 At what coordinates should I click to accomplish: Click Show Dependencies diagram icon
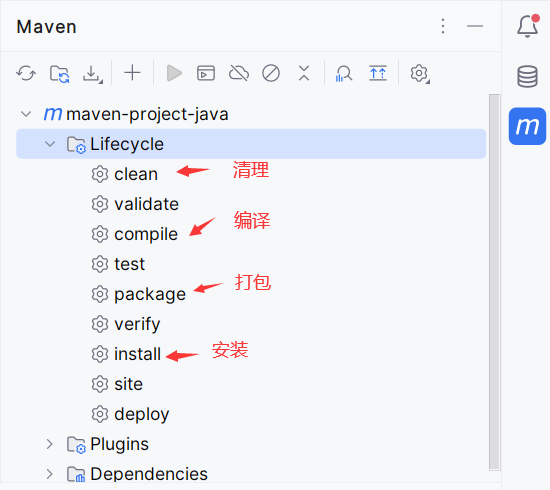(x=378, y=73)
